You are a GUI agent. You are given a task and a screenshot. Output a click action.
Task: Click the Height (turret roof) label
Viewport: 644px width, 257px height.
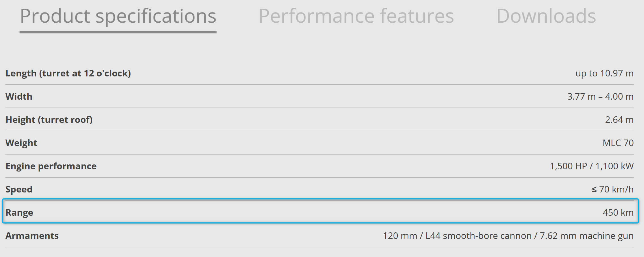coord(49,120)
